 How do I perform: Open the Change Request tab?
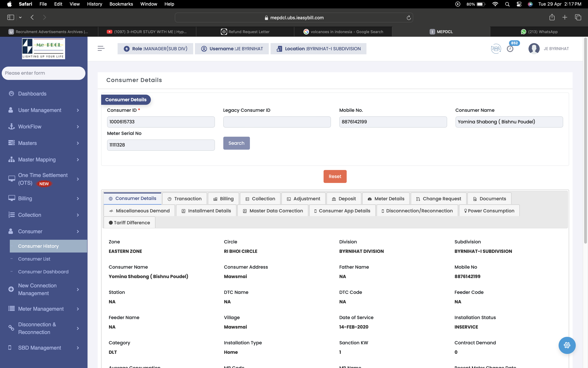[x=439, y=199]
